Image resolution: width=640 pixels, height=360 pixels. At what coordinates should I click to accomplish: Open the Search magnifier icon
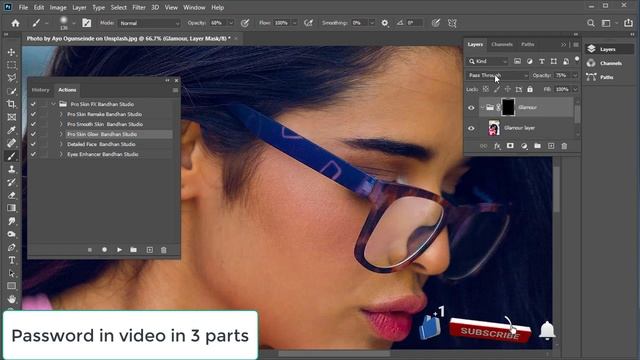591,23
